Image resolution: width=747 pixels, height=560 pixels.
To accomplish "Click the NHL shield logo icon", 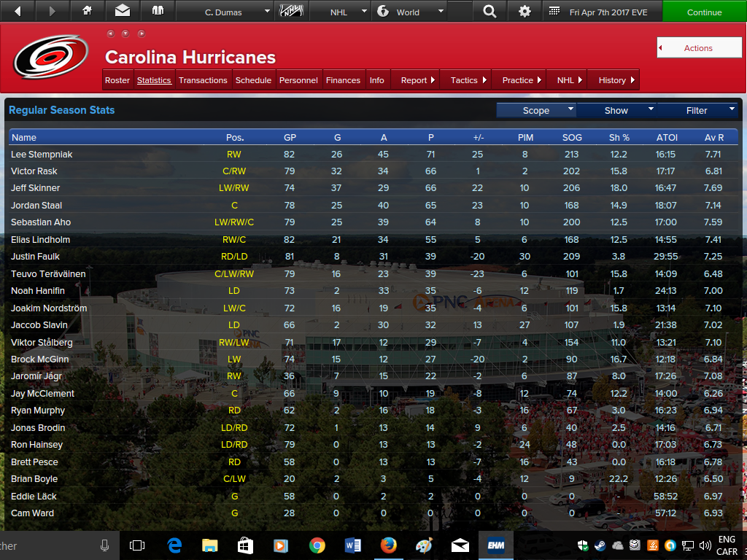I will click(x=291, y=11).
